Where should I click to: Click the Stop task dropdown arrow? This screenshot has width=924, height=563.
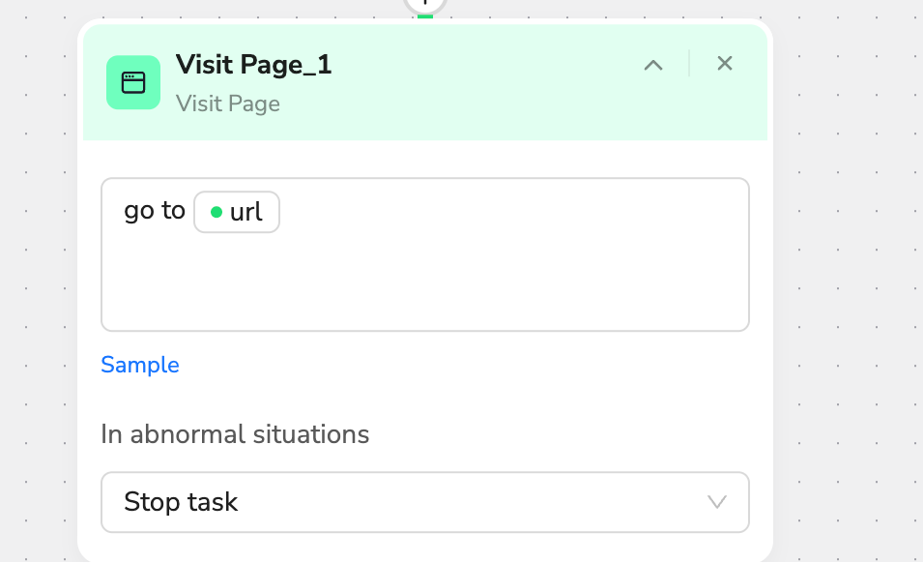(716, 502)
